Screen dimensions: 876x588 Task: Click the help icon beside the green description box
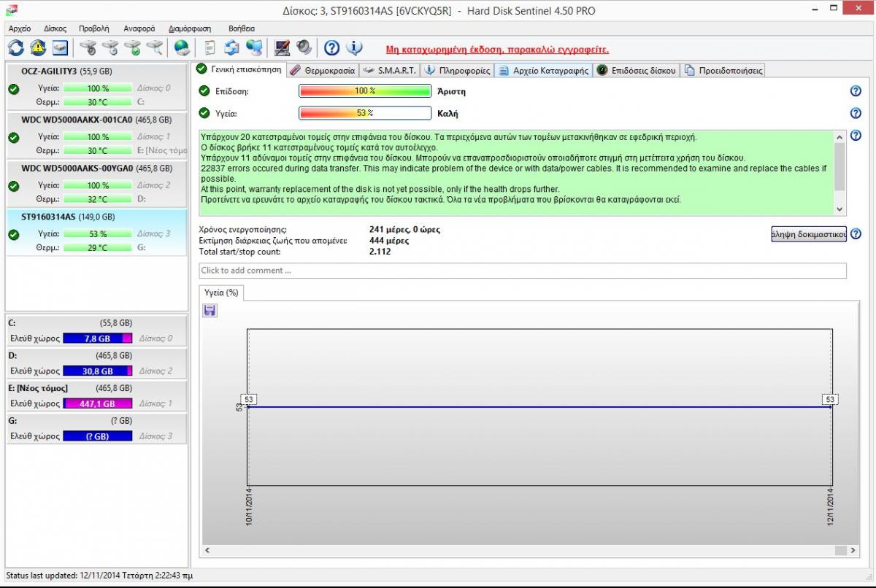click(856, 136)
